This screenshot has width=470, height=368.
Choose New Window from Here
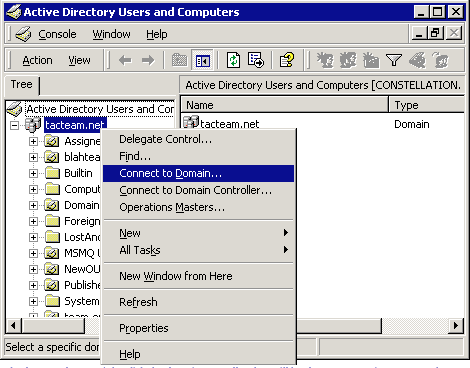point(198,276)
